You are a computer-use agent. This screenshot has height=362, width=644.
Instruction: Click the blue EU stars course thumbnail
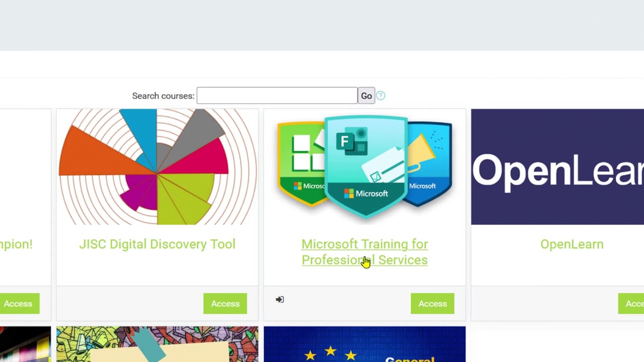click(365, 344)
